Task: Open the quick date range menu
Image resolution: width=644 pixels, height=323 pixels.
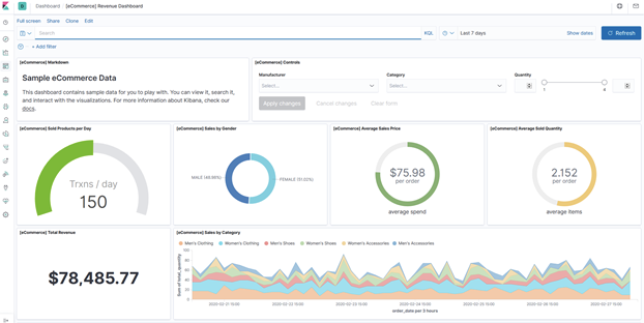Action: coord(448,33)
